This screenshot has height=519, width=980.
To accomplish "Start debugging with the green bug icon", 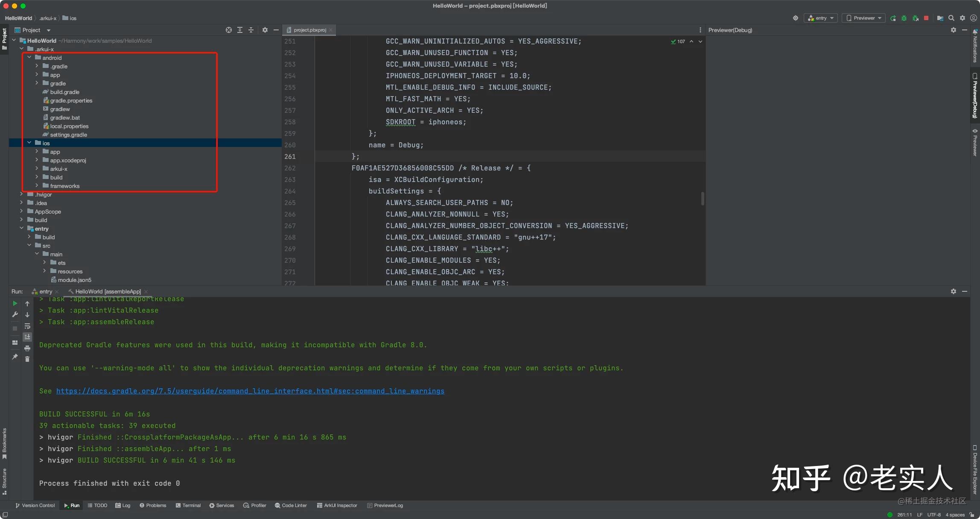I will [904, 18].
